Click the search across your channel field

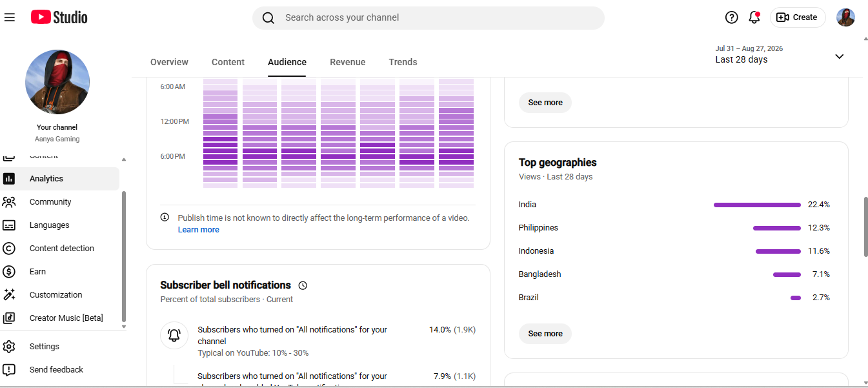pos(429,18)
